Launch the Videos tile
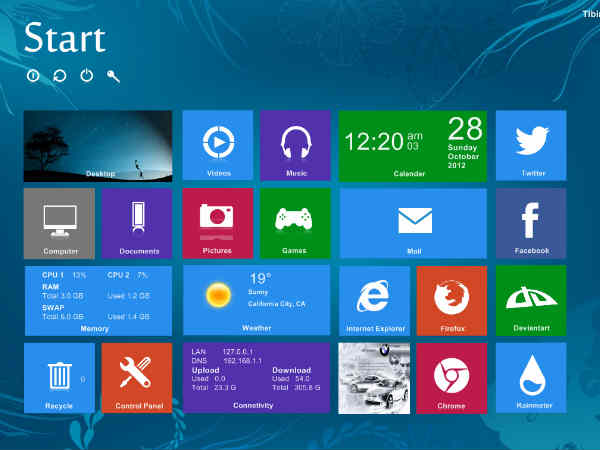This screenshot has height=450, width=600. tap(218, 145)
